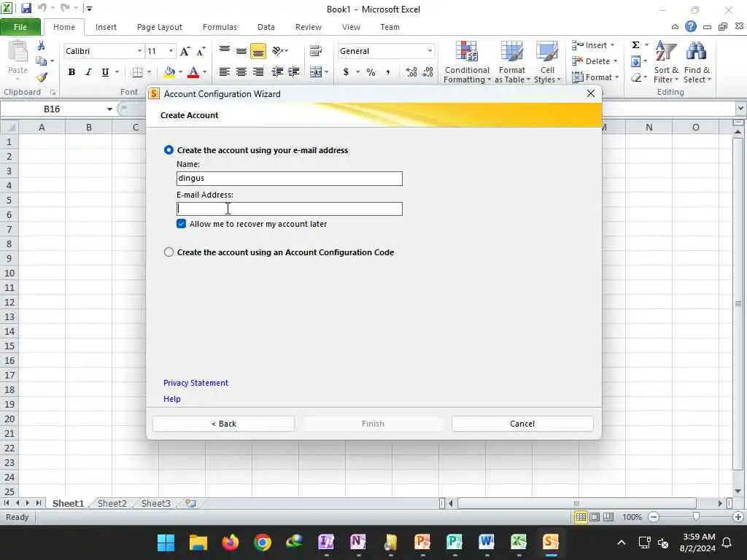Click the Merge and Center icon

[x=315, y=72]
